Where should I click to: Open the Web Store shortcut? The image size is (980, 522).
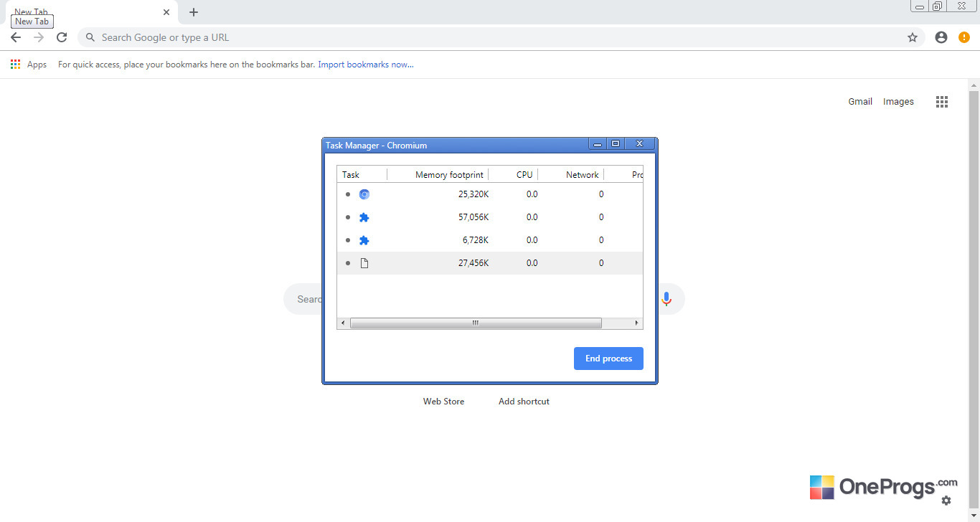pyautogui.click(x=443, y=402)
